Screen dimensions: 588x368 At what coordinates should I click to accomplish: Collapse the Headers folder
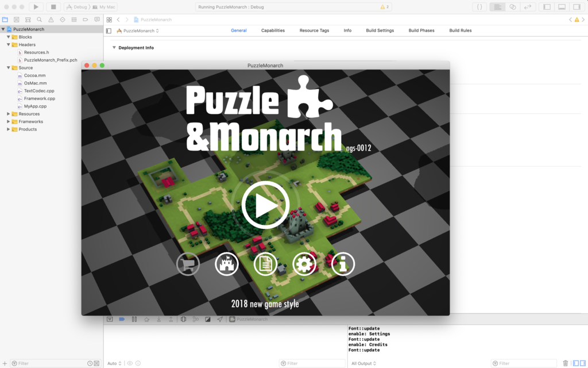pos(8,45)
